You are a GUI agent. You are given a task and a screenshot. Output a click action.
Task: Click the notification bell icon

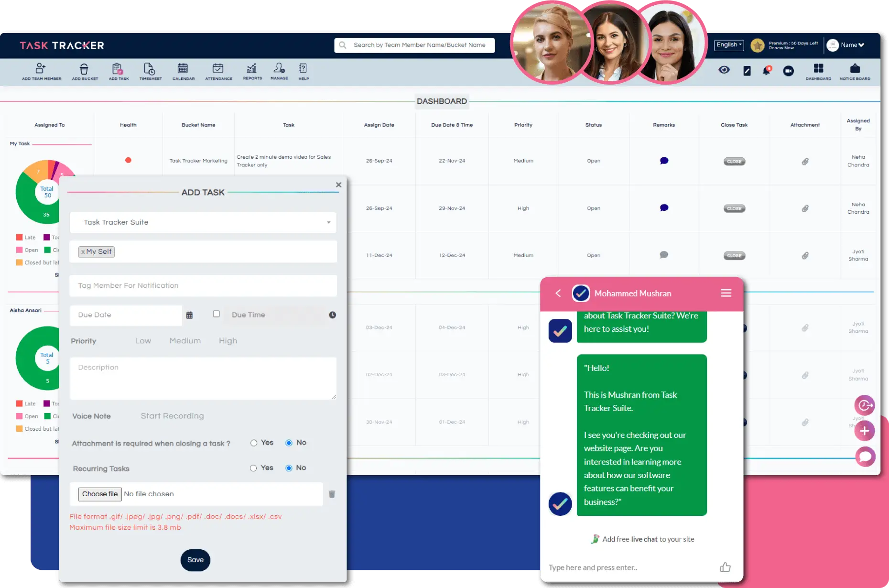click(x=766, y=71)
